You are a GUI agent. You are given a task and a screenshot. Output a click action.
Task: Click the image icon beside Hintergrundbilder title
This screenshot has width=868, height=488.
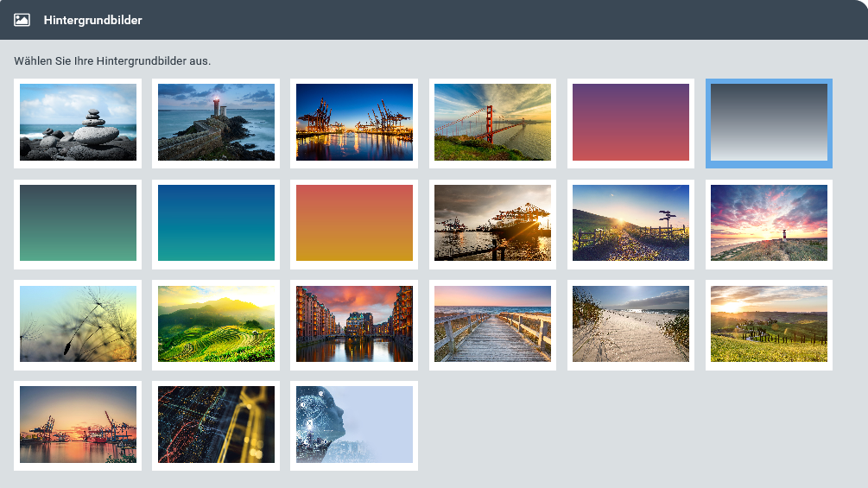[22, 20]
